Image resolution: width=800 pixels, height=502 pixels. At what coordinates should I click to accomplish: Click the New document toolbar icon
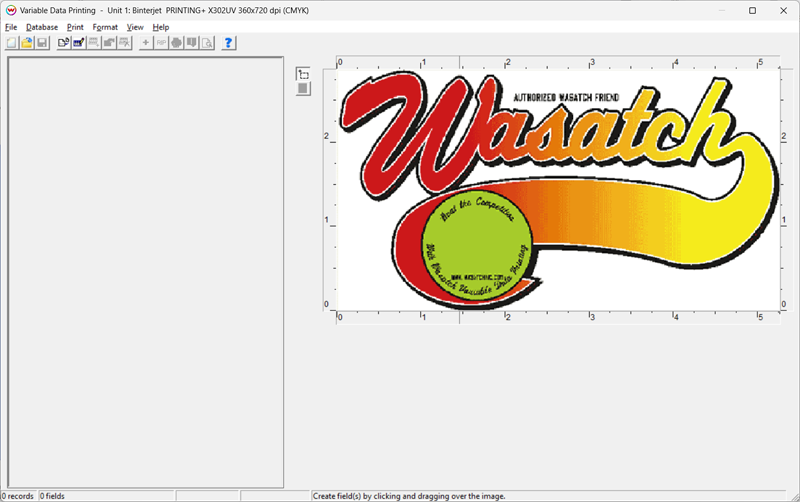point(12,43)
